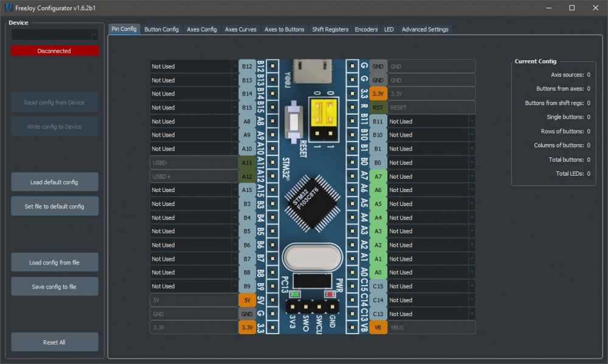The image size is (608, 364).
Task: Open the Device selection combo box
Action: click(54, 35)
